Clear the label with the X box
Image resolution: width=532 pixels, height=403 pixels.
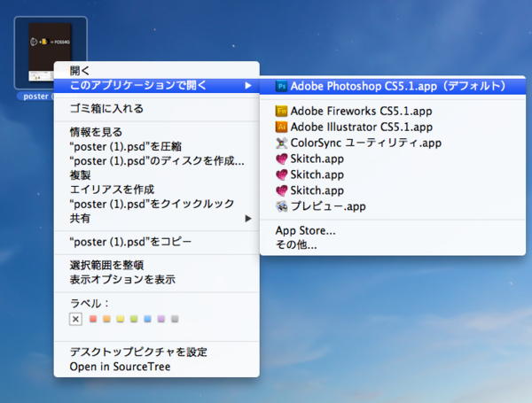coord(75,319)
